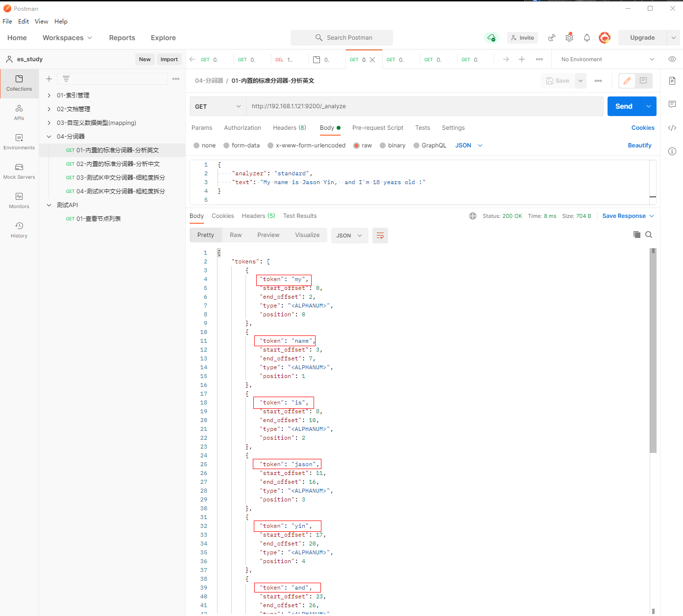Open the Mock Servers sidebar panel
This screenshot has height=616, width=683.
tap(19, 171)
